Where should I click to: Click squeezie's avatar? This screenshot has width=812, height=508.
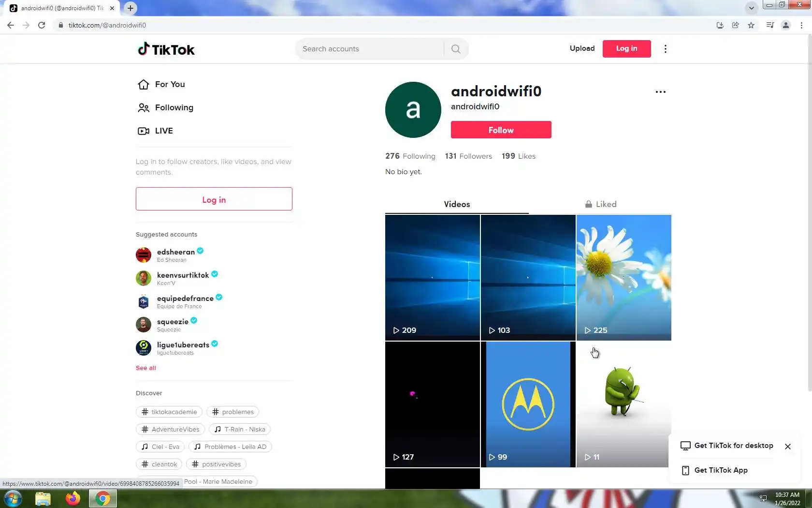coord(144,325)
